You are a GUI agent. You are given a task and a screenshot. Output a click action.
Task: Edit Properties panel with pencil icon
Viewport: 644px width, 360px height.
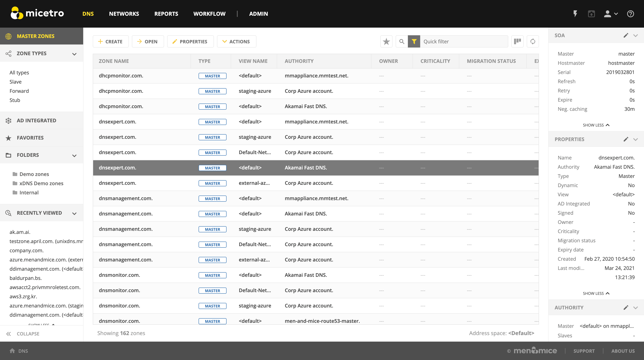(x=626, y=139)
